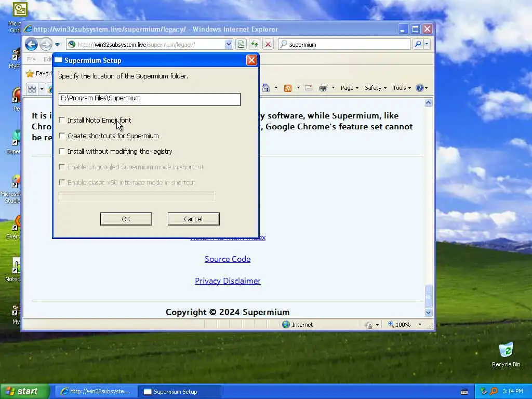This screenshot has width=532, height=399.
Task: Refresh the page with the green arrows
Action: pos(255,45)
